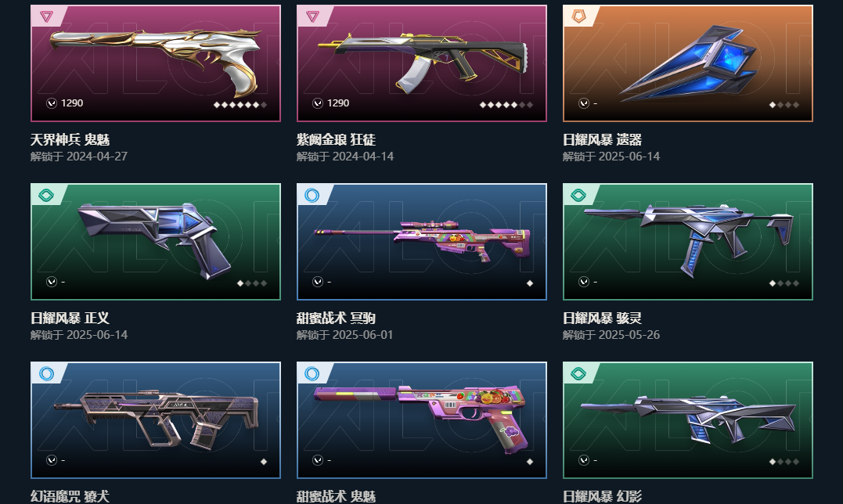This screenshot has width=843, height=504.
Task: Select the 紫阙金琅 狂徒 rifle skin image
Action: pyautogui.click(x=422, y=63)
